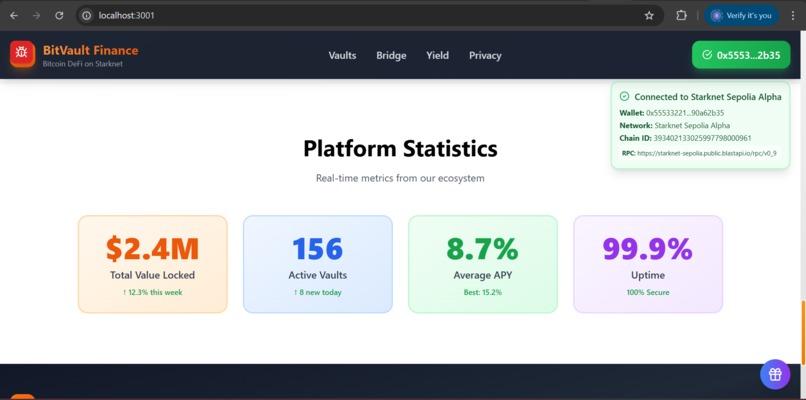Viewport: 806px width, 400px height.
Task: Open the Chrome three-dot menu
Action: [x=793, y=15]
